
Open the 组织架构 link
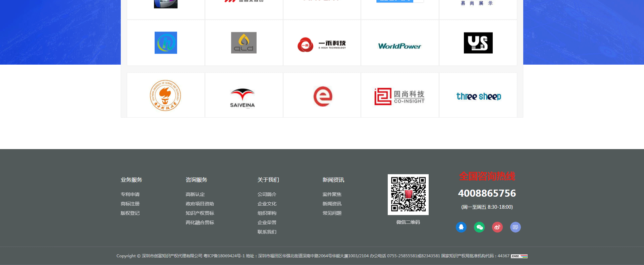[x=267, y=213]
